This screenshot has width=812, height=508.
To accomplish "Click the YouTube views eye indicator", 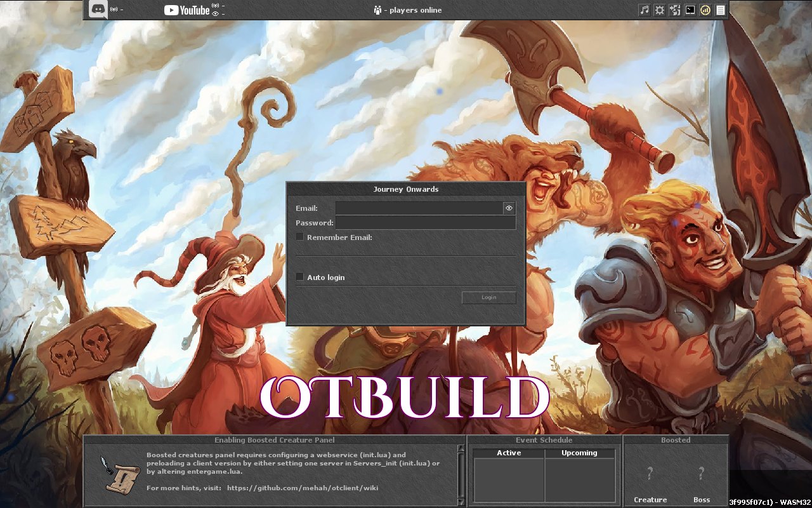I will click(216, 13).
